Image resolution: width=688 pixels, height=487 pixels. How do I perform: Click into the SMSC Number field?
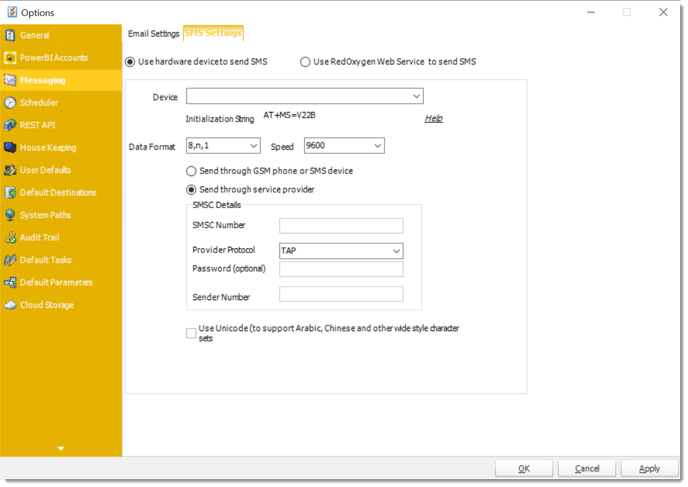click(341, 226)
